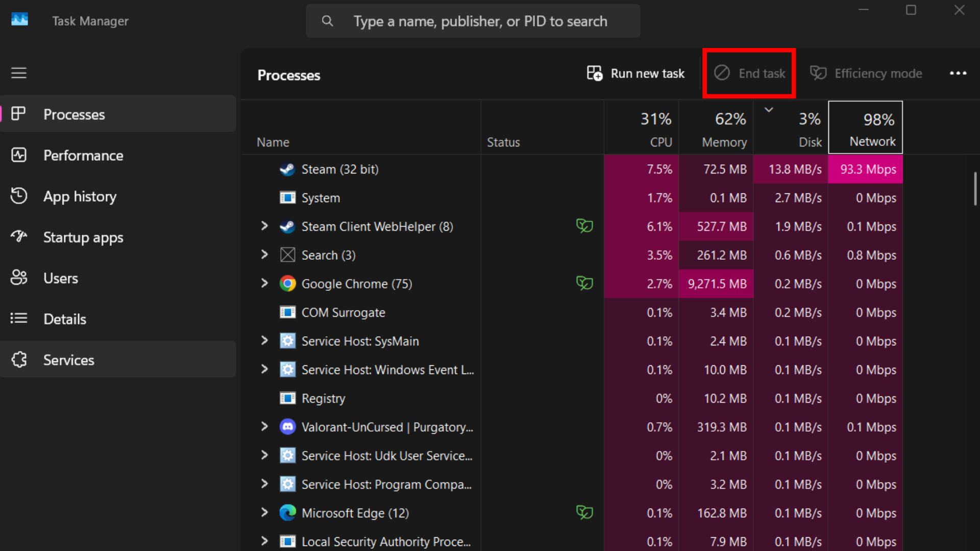This screenshot has width=980, height=551.
Task: Open the three-dots more options menu
Action: pyautogui.click(x=958, y=73)
